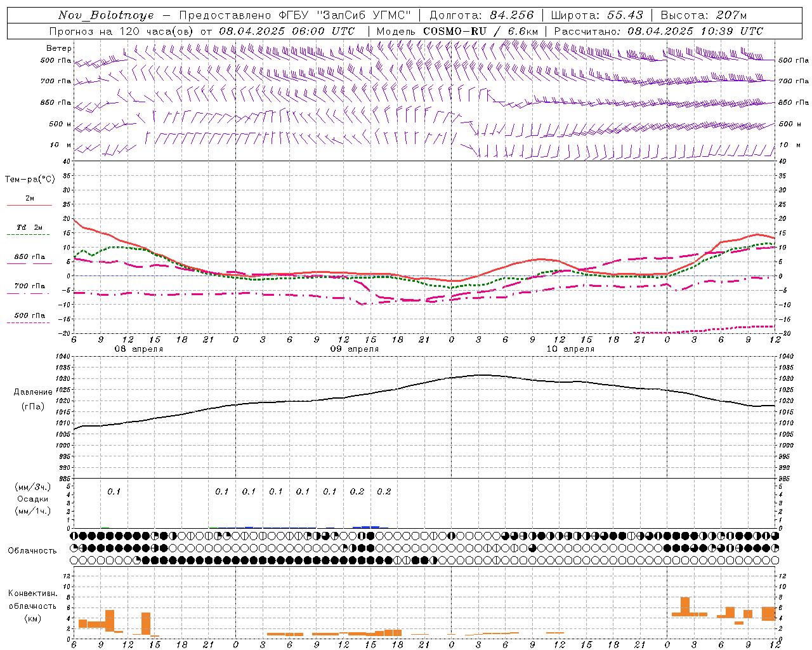Click the Давление panel label
The height and width of the screenshot is (650, 812).
33,392
